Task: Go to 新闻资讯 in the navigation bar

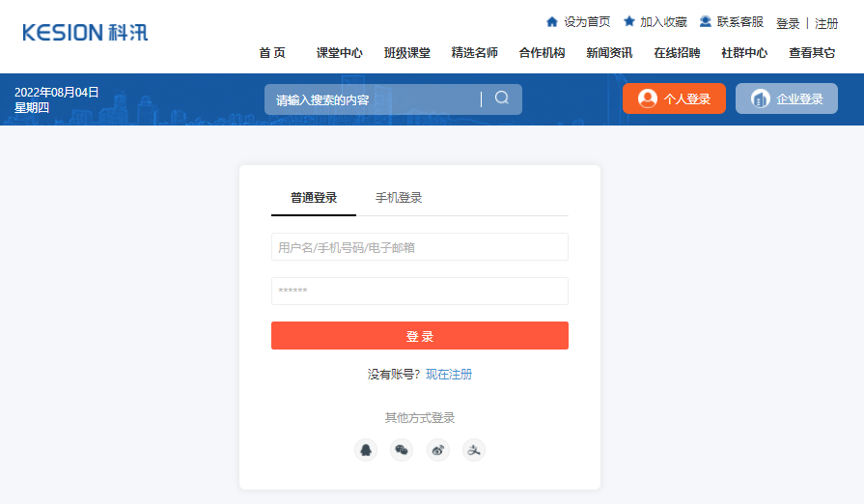Action: click(609, 53)
